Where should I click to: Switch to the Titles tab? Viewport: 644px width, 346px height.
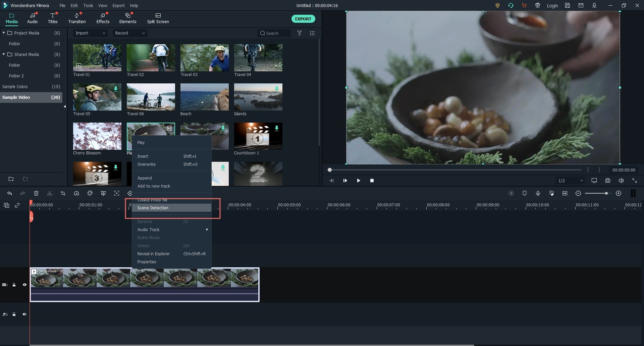coord(53,18)
